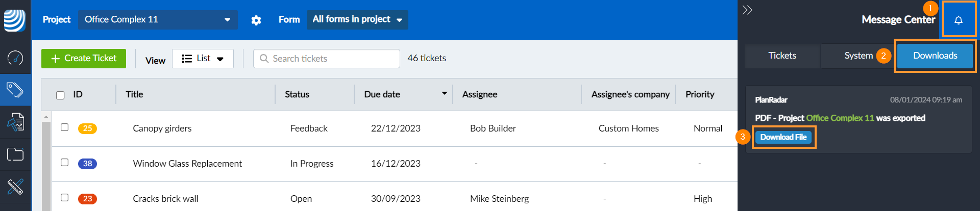Click the notification bell icon
Viewport: 980px width, 211px height.
point(959,20)
